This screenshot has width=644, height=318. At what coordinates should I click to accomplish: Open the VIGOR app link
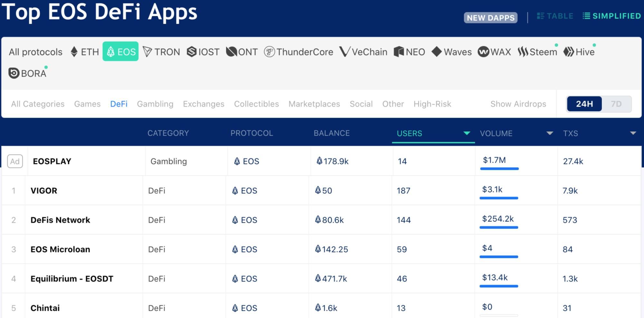click(x=44, y=191)
